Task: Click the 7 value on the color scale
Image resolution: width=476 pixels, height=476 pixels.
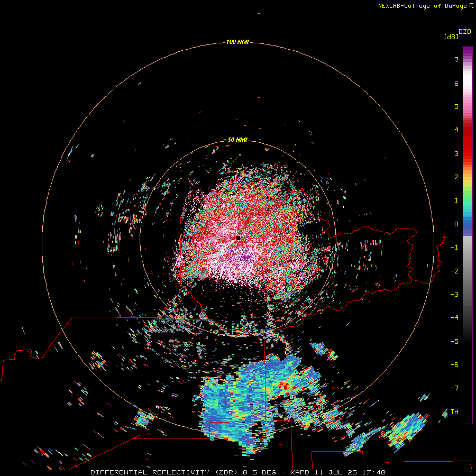Action: coord(456,59)
